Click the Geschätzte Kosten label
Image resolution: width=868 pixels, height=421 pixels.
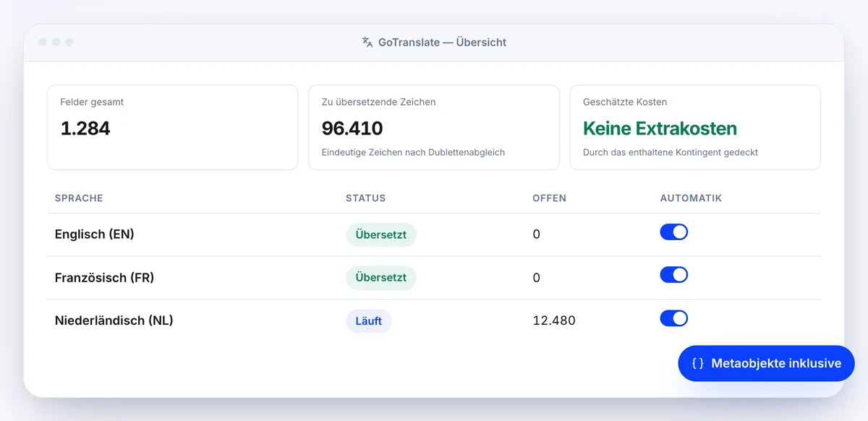625,102
